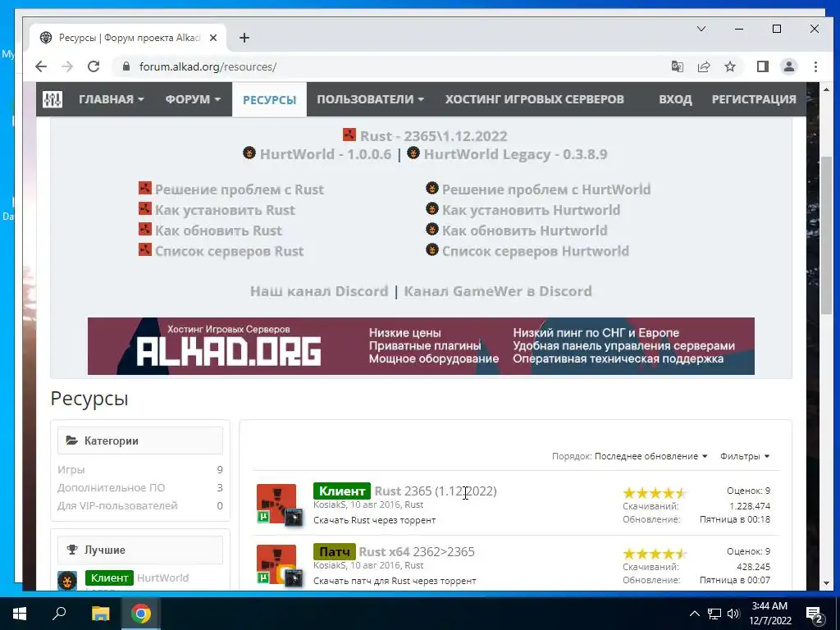Click the Патч tag on Rust x64
The image size is (840, 630).
(335, 552)
